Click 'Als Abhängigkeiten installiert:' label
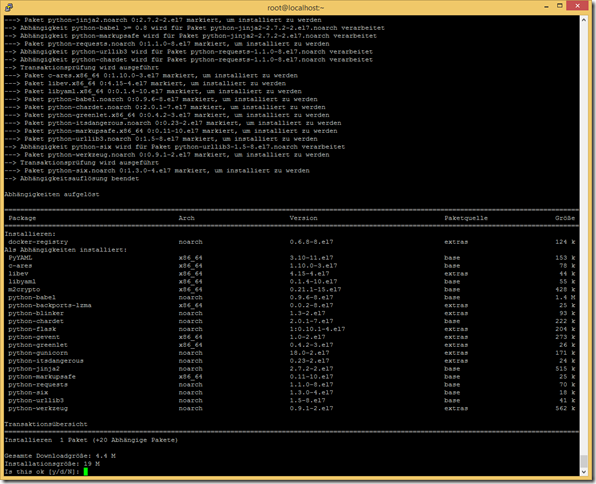The width and height of the screenshot is (596, 484). [66, 250]
